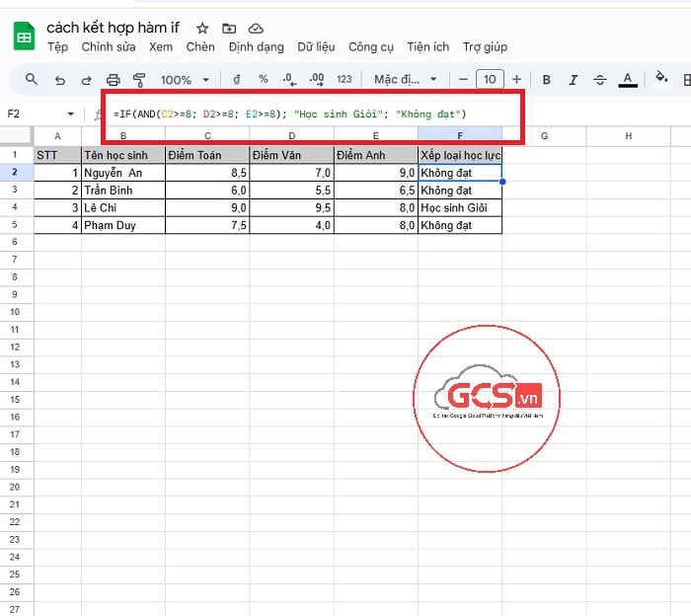Open the Dữ liệu menu
691x616 pixels.
coord(316,46)
